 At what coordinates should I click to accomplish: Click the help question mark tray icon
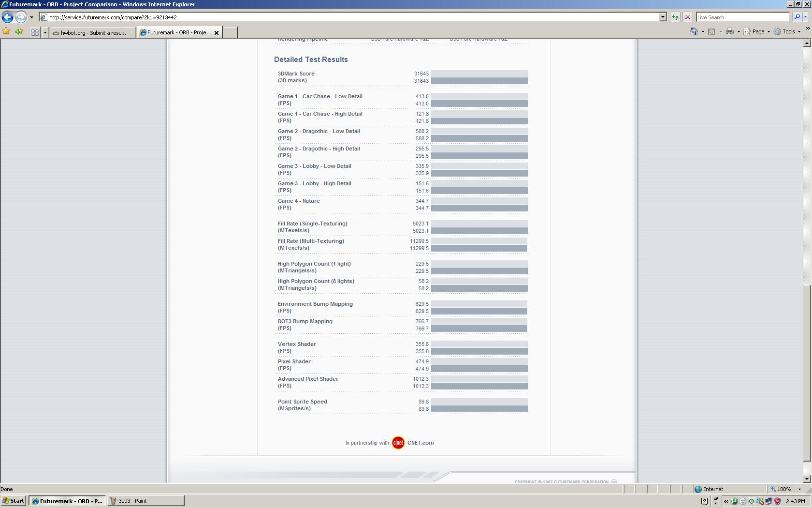704,501
